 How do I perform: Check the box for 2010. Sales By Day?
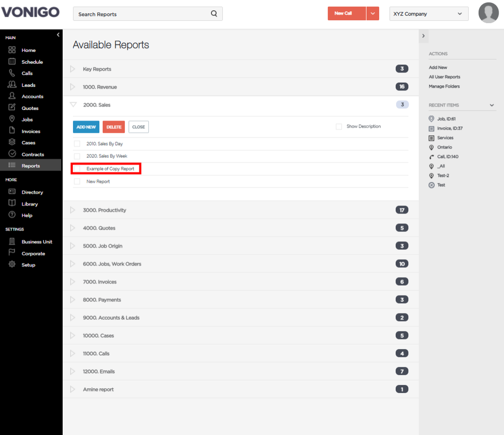(77, 144)
